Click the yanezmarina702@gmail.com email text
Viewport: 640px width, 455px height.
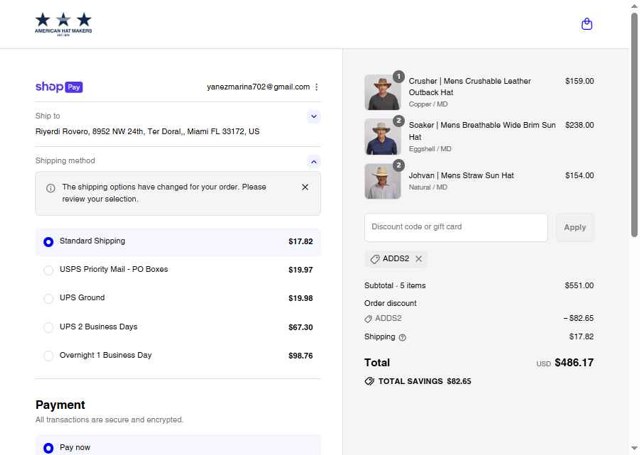(x=258, y=87)
